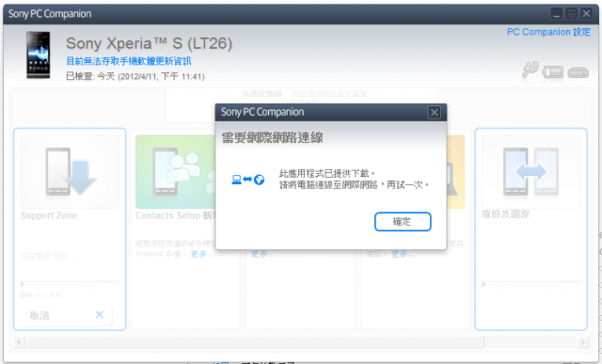Click the Support Zone download progress bar
The height and width of the screenshot is (364, 602).
[x=70, y=284]
